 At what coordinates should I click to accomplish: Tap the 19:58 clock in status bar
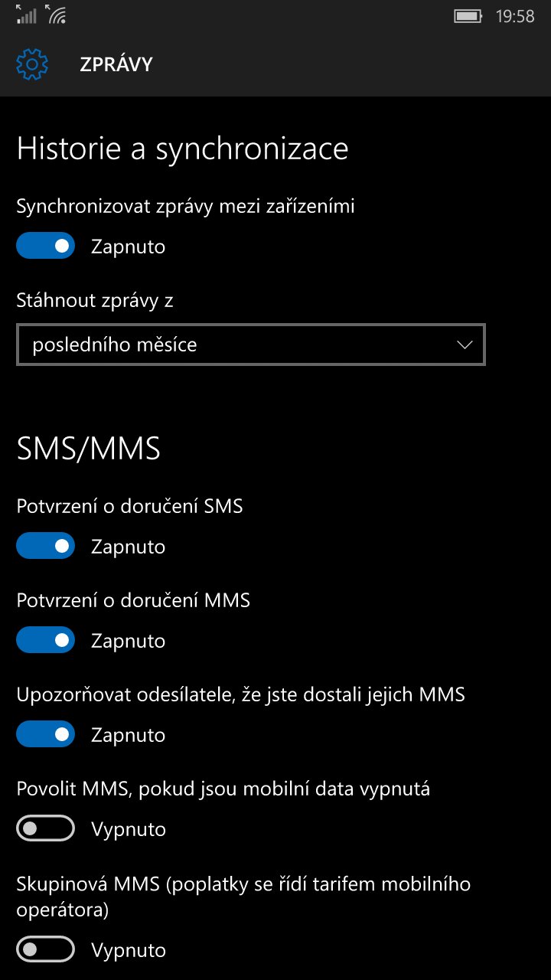click(x=515, y=16)
